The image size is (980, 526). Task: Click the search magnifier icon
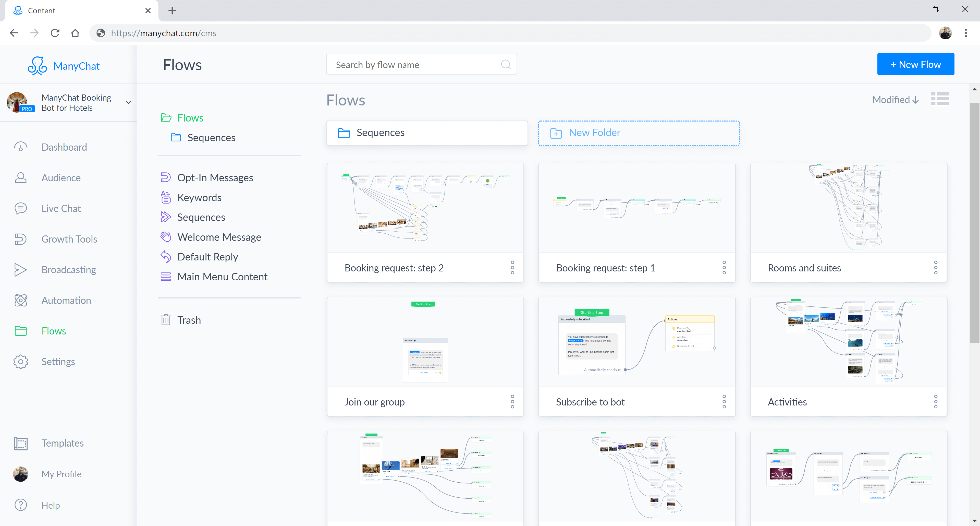(x=506, y=65)
